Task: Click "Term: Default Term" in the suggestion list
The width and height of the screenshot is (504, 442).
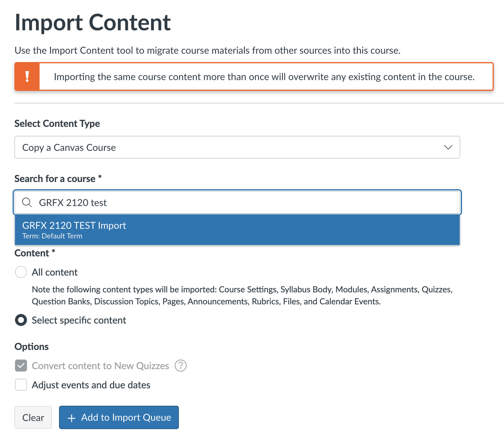Action: (x=52, y=236)
